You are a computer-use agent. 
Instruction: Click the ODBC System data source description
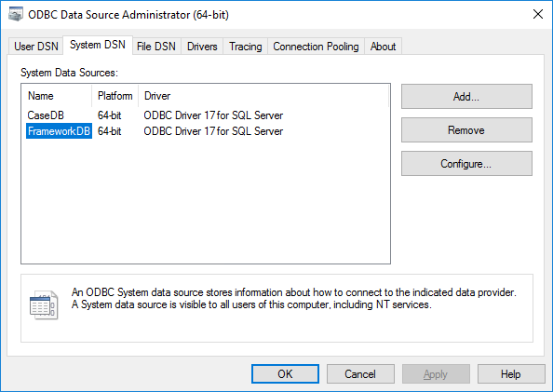click(294, 299)
